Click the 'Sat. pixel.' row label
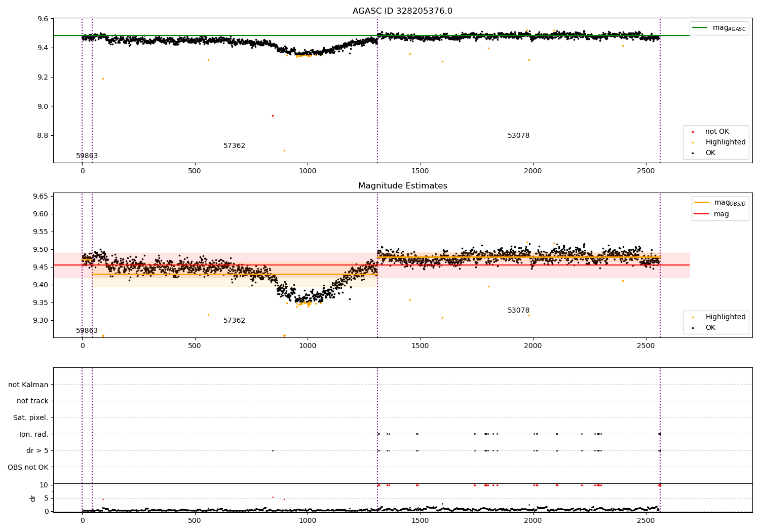 [x=31, y=418]
